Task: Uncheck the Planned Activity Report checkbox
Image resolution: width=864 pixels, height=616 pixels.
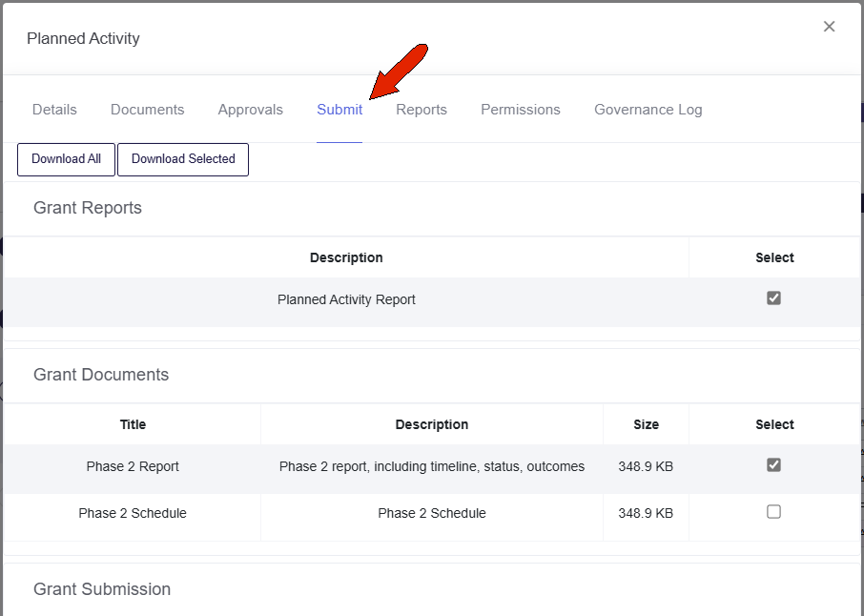Action: coord(773,298)
